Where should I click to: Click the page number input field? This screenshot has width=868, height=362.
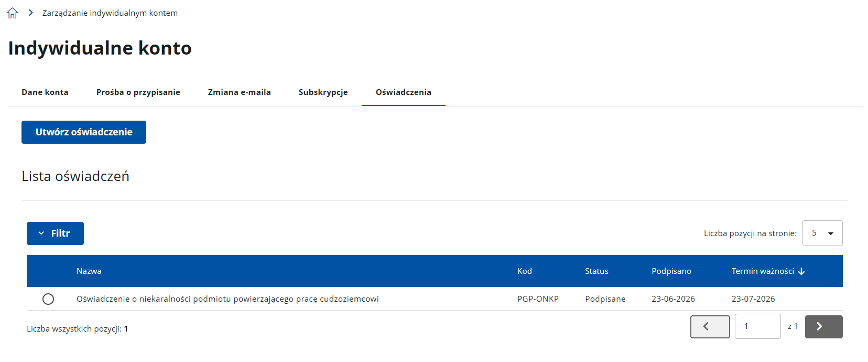tap(758, 326)
